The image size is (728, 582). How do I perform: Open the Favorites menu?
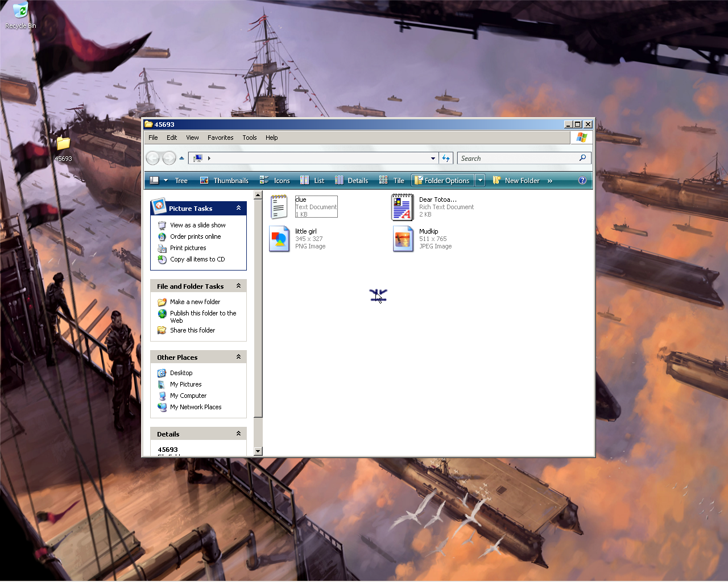220,138
